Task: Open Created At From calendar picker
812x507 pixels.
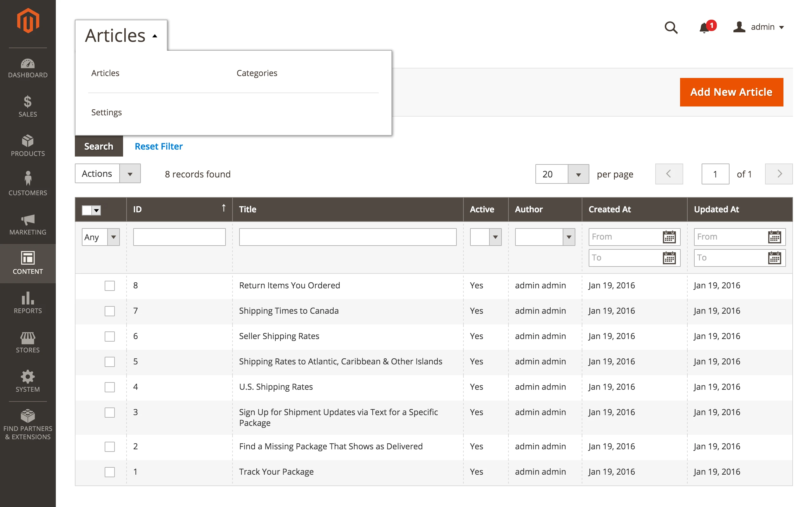Action: [669, 237]
